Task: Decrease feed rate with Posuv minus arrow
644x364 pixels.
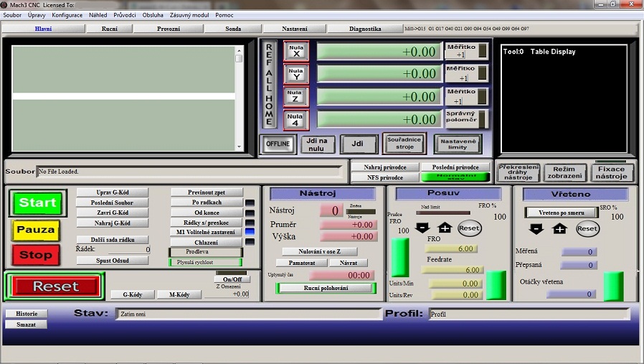Action: (423, 228)
